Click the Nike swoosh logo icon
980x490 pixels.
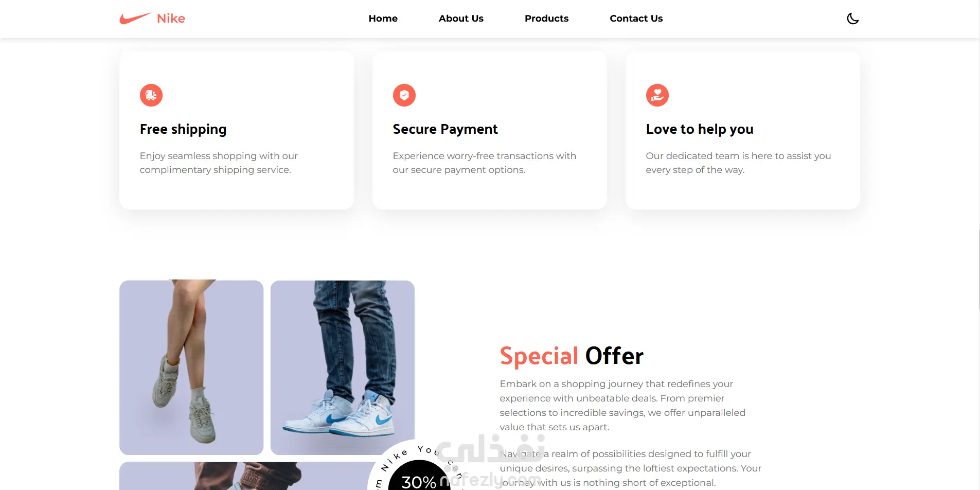click(x=135, y=19)
